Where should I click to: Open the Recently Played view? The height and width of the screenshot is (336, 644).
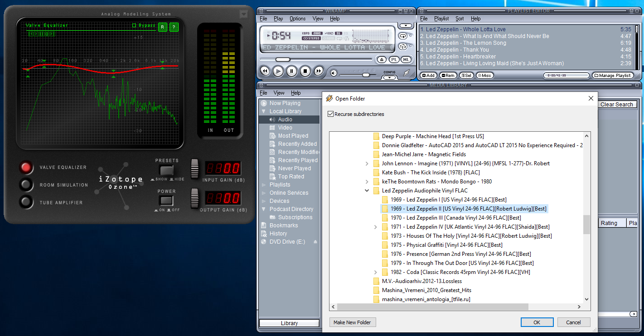pyautogui.click(x=298, y=160)
